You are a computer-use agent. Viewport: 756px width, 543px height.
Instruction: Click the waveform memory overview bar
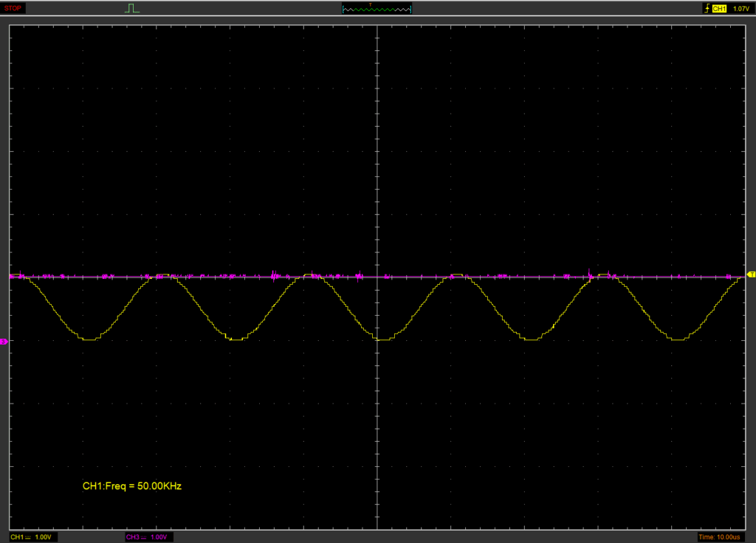point(377,10)
